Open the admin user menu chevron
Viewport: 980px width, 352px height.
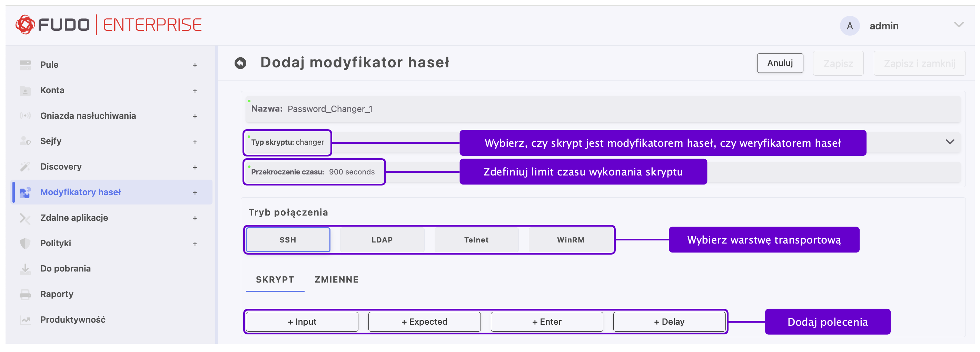click(x=959, y=25)
